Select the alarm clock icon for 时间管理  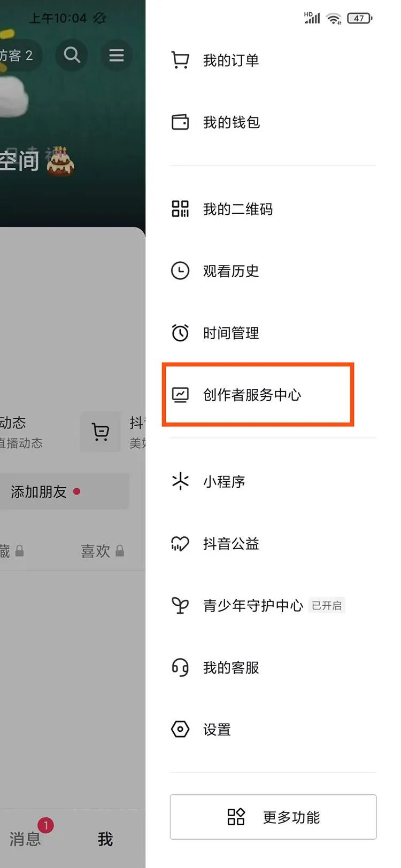180,333
